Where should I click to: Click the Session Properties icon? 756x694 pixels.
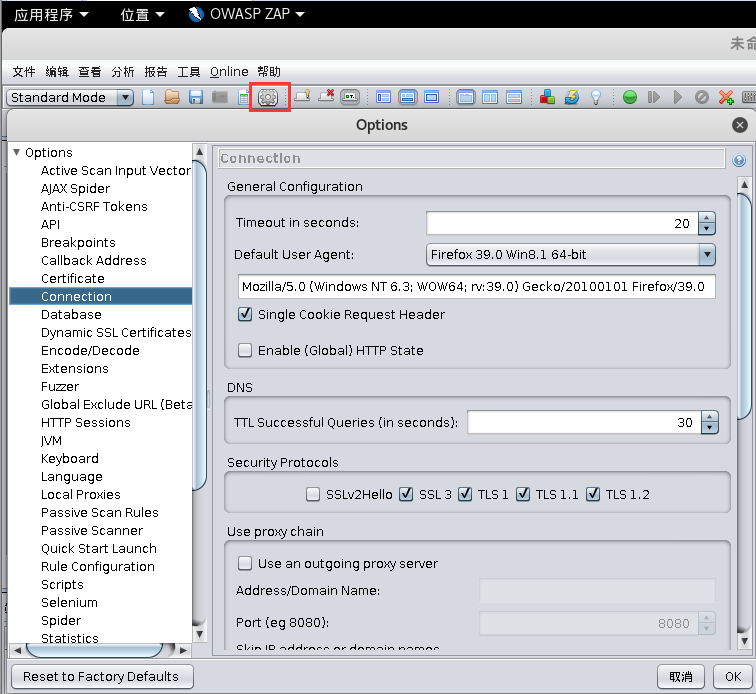point(244,97)
